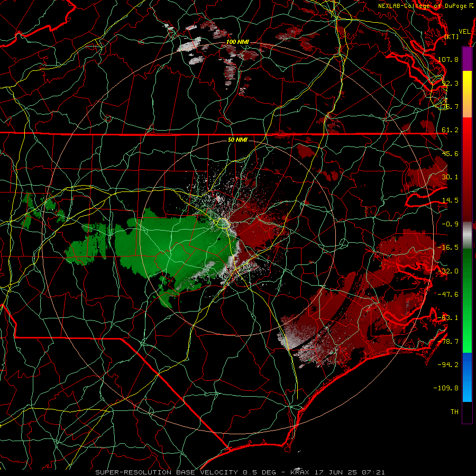The width and height of the screenshot is (476, 476).
Task: Select the 14.5 scale value
Action: tap(450, 200)
